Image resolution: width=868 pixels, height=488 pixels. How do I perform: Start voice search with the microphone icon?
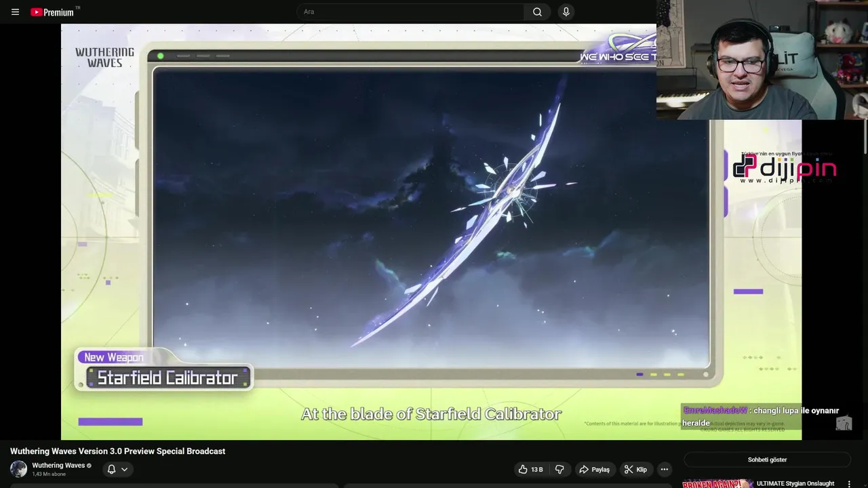pos(566,12)
